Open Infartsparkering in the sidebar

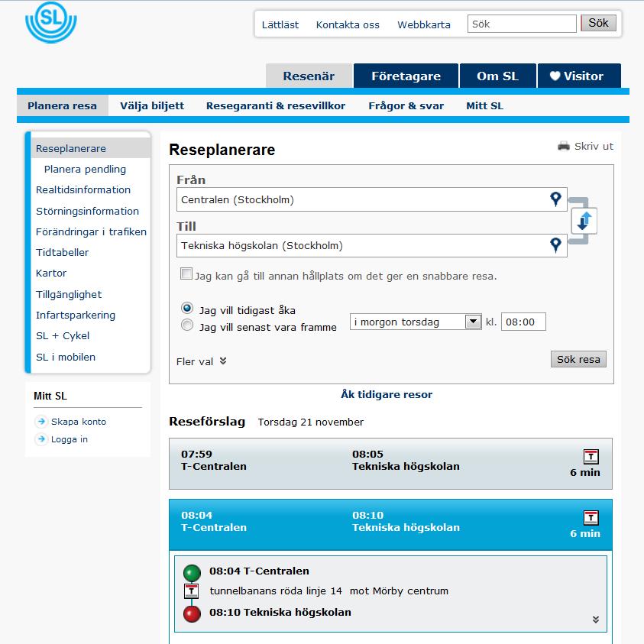pos(76,315)
